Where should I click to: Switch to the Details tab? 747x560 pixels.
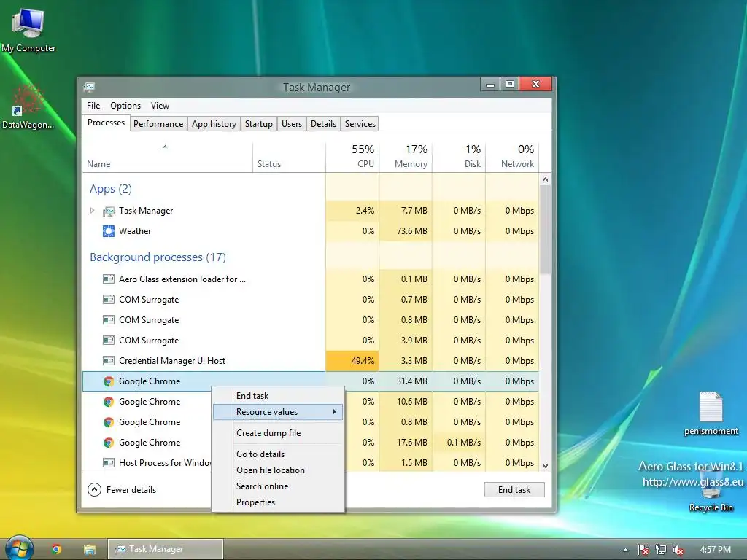tap(323, 124)
